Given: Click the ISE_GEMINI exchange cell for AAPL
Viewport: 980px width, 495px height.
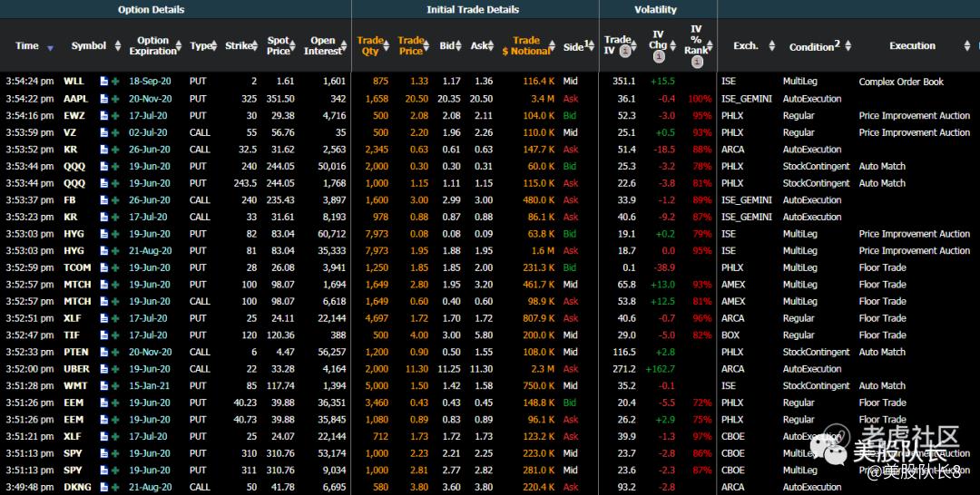Looking at the screenshot, I should click(746, 99).
